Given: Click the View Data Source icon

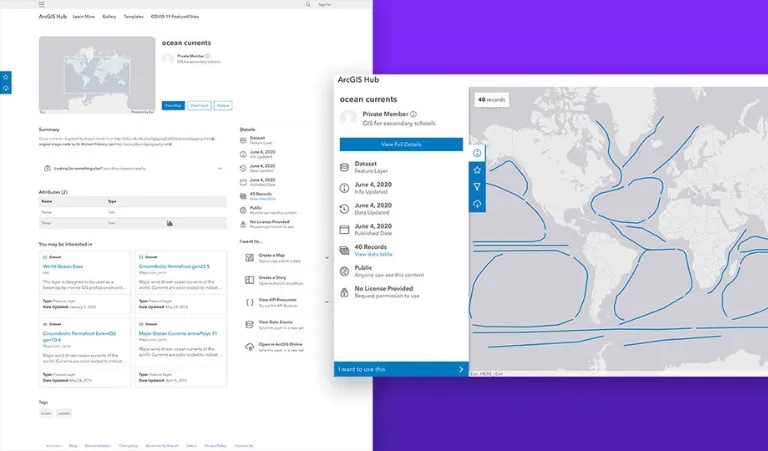Looking at the screenshot, I should (x=249, y=324).
